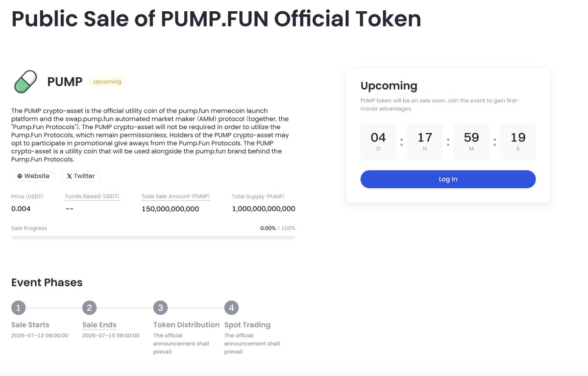Click the Sale Progress bar
The image size is (588, 376).
[153, 237]
